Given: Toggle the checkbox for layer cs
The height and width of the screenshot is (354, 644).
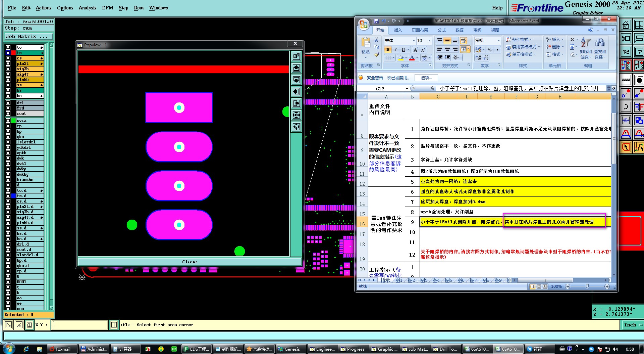Looking at the screenshot, I should [x=8, y=58].
